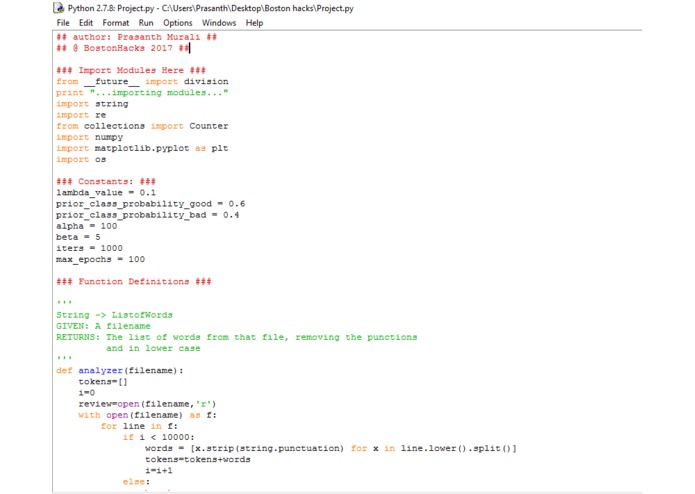Click the 'lambda_value = 0.1' line
The image size is (695, 494).
pos(106,193)
